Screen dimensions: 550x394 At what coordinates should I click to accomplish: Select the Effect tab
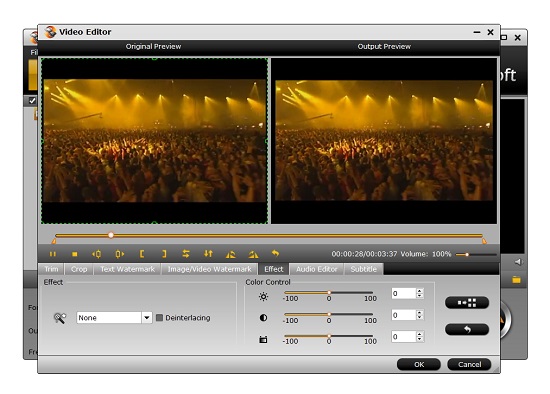[274, 269]
